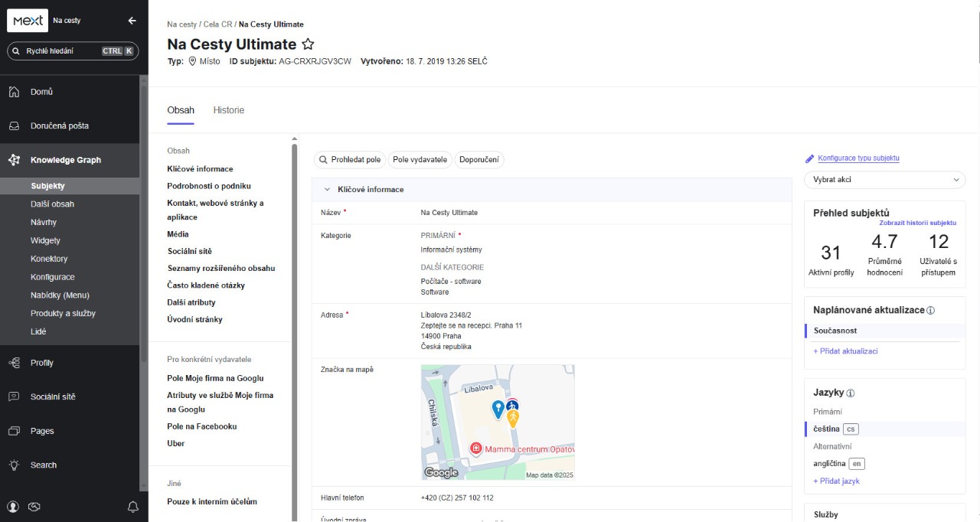Open Doručená pošta inbox icon
This screenshot has height=522, width=980.
pos(14,126)
